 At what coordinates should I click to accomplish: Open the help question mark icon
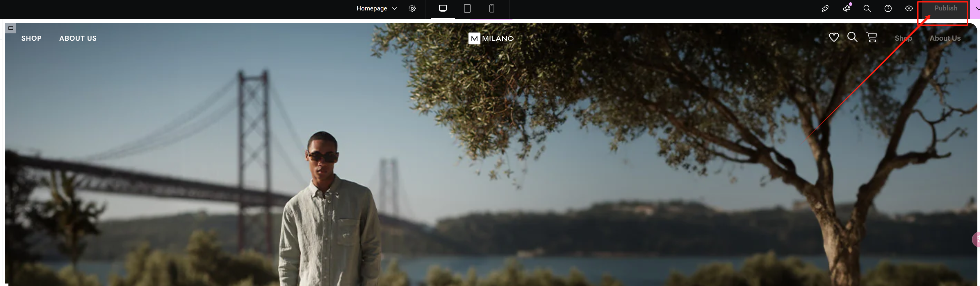point(888,8)
